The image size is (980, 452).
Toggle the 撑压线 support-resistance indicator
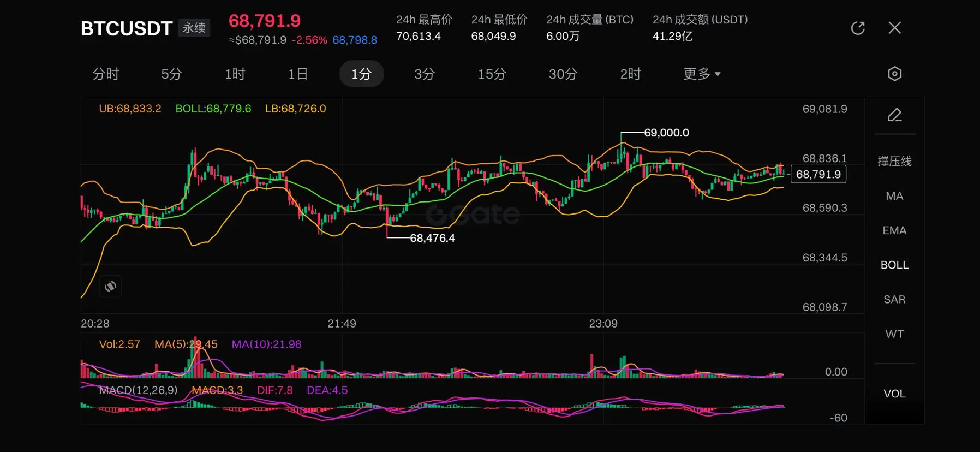click(x=894, y=161)
